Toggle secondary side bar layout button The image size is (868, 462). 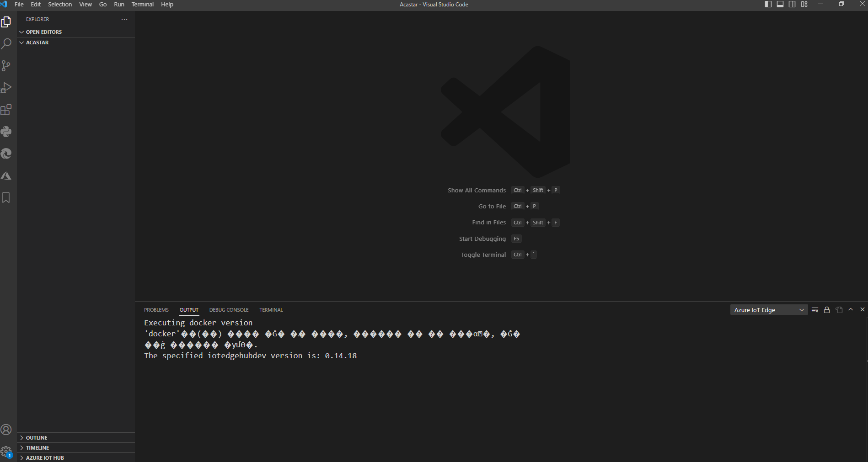click(x=792, y=4)
